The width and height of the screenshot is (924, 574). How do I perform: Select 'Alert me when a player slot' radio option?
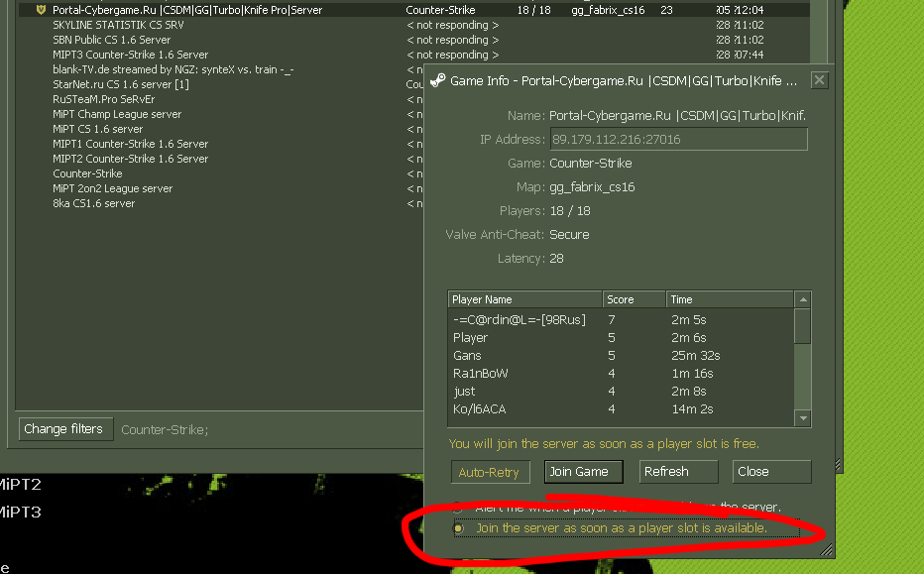click(x=458, y=507)
